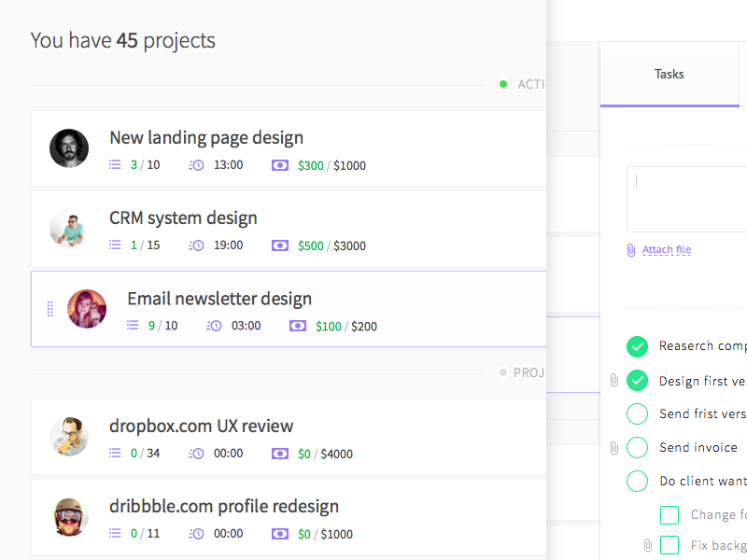Viewport: 747px width, 560px height.
Task: Click clock timer icon for Email newsletter design
Action: (x=214, y=326)
